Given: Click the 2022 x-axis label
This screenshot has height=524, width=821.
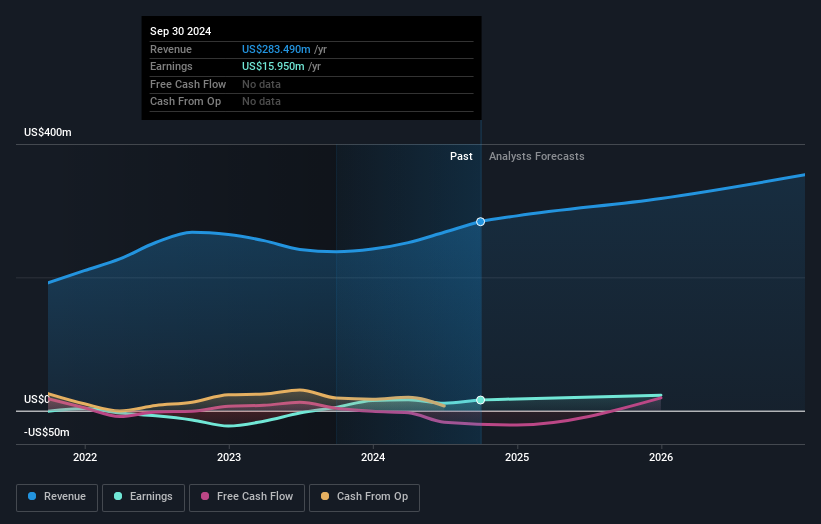Looking at the screenshot, I should (x=85, y=458).
